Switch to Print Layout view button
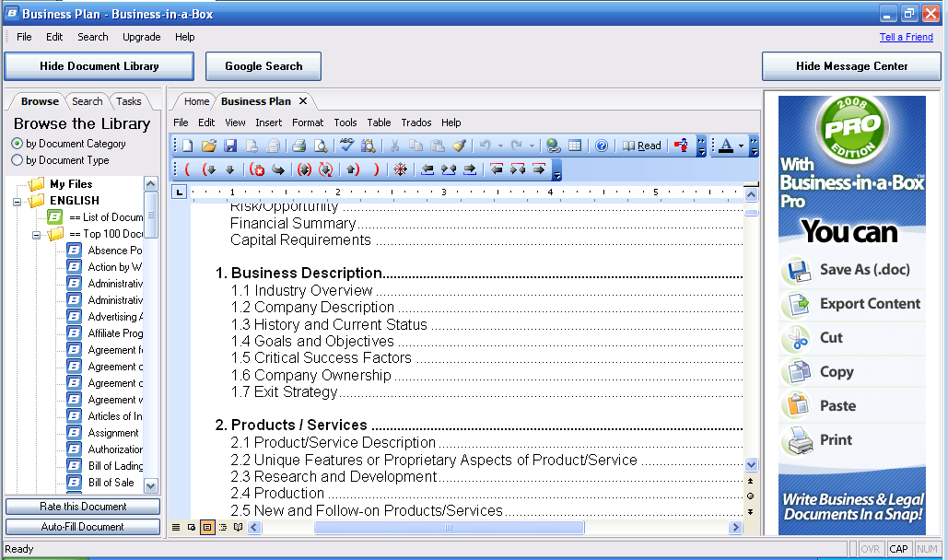Viewport: 948px width, 560px height. [207, 528]
